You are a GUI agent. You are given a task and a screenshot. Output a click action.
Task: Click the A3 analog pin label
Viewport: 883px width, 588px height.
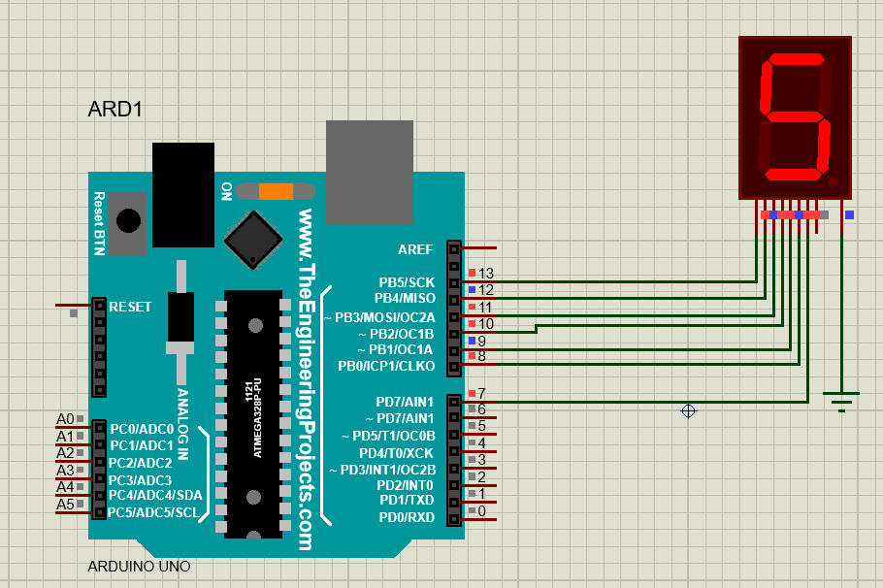pyautogui.click(x=65, y=471)
